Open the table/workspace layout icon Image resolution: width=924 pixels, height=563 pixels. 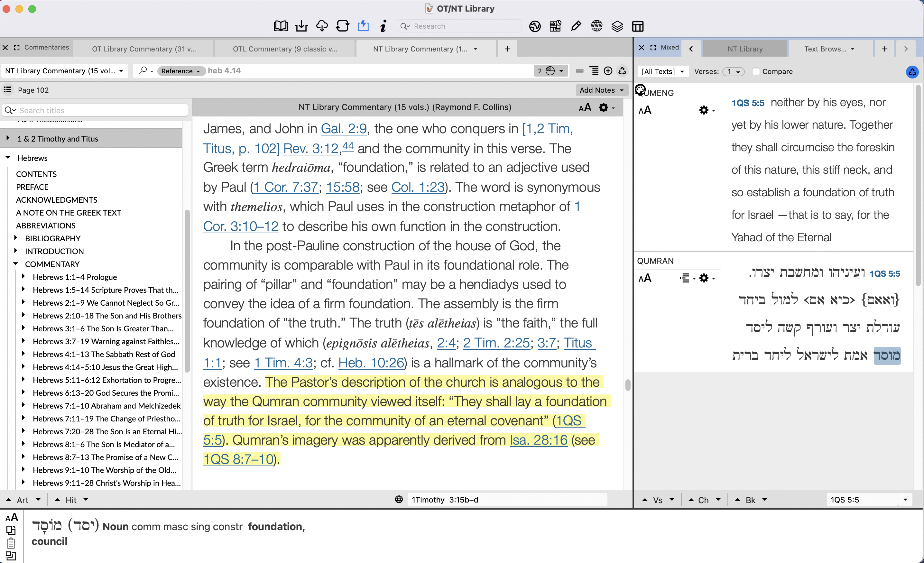pyautogui.click(x=637, y=26)
